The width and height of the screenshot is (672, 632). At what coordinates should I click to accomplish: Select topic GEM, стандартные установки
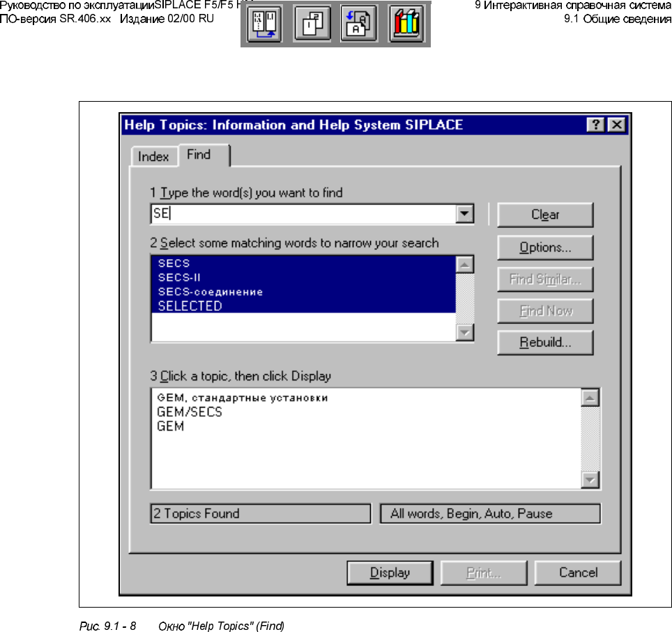pos(243,398)
